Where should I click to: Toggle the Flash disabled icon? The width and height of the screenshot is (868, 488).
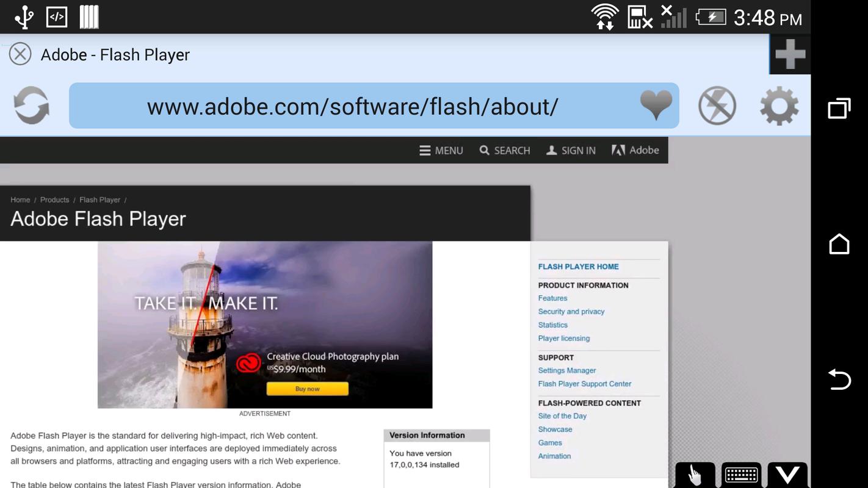tap(717, 106)
